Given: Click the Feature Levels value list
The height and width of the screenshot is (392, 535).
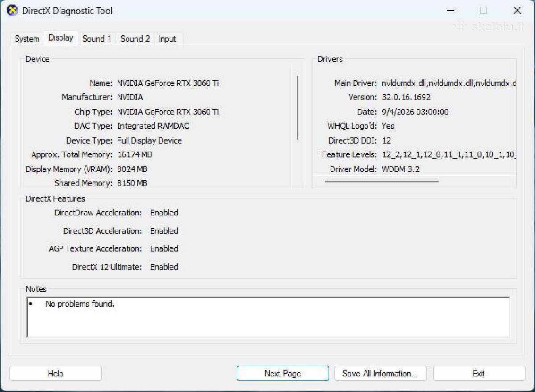Looking at the screenshot, I should (x=449, y=155).
